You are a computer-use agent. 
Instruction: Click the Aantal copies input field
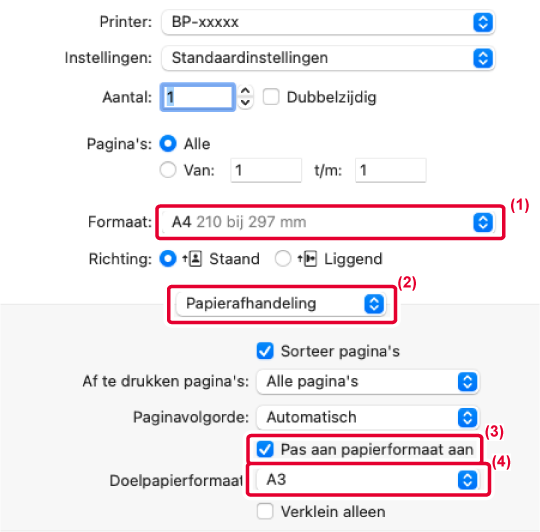pos(198,97)
